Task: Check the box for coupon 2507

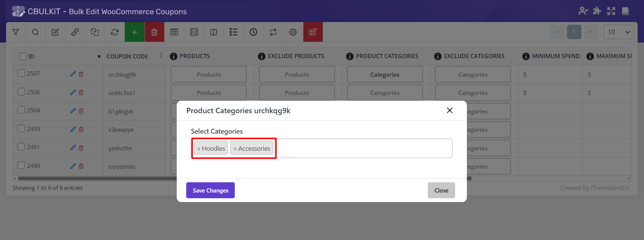Action: coord(21,73)
